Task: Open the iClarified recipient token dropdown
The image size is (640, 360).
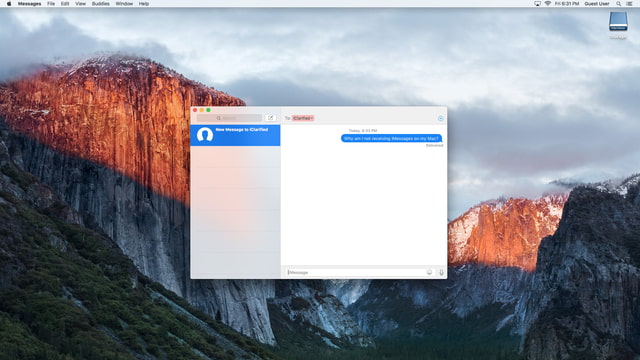Action: tap(303, 118)
